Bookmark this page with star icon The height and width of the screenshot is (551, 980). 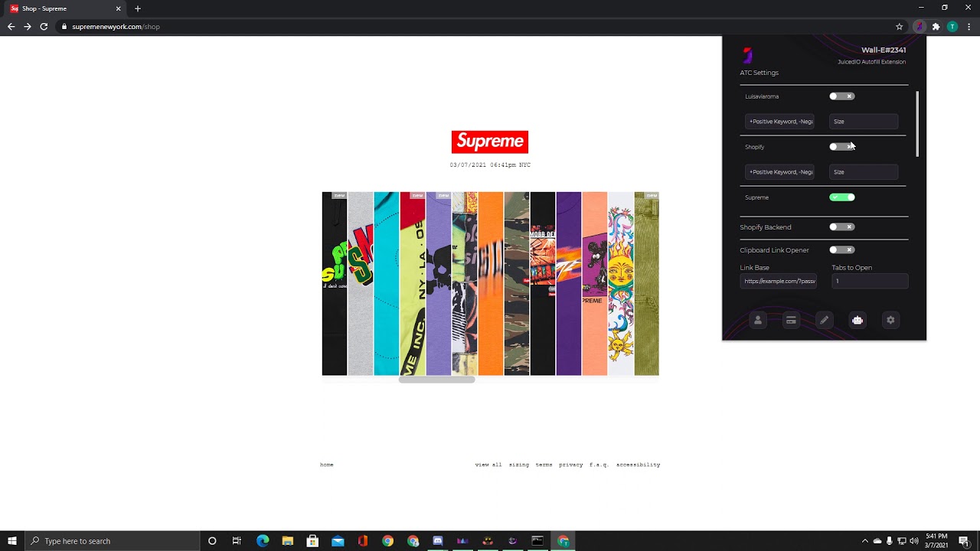[899, 27]
